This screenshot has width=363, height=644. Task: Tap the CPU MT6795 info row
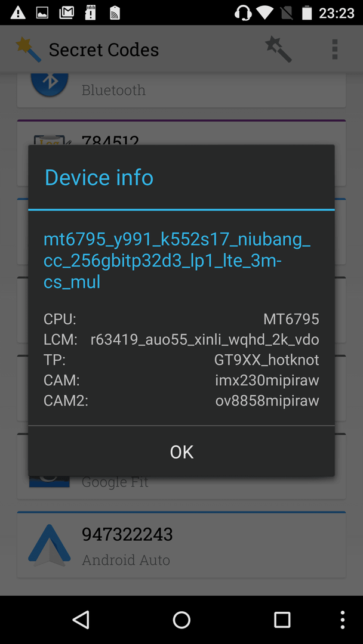(181, 319)
